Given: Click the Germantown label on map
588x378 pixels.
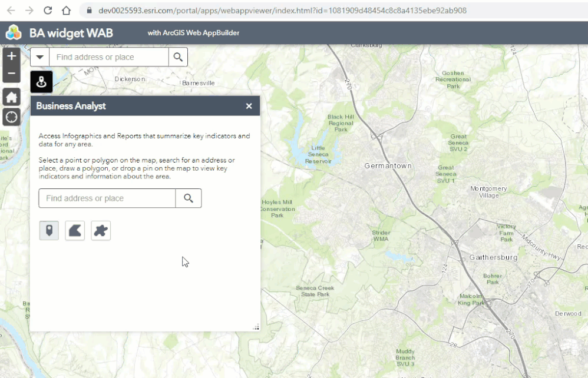Looking at the screenshot, I should tap(388, 165).
